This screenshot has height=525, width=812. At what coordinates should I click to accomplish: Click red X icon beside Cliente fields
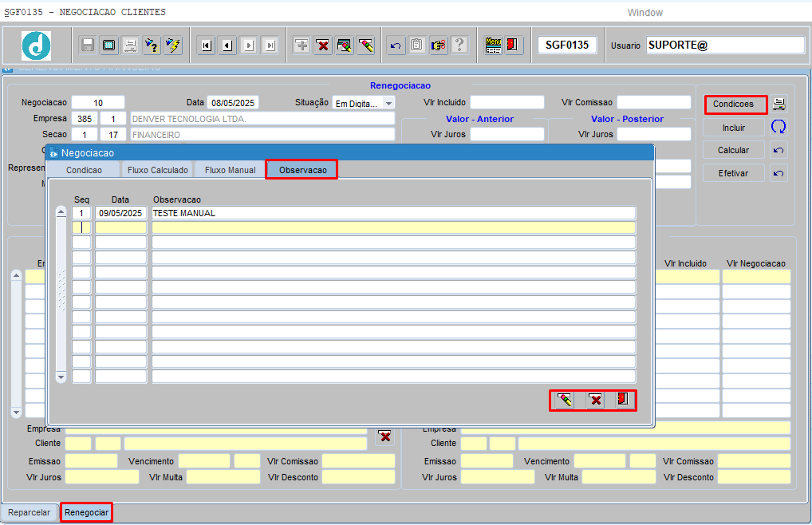[384, 436]
